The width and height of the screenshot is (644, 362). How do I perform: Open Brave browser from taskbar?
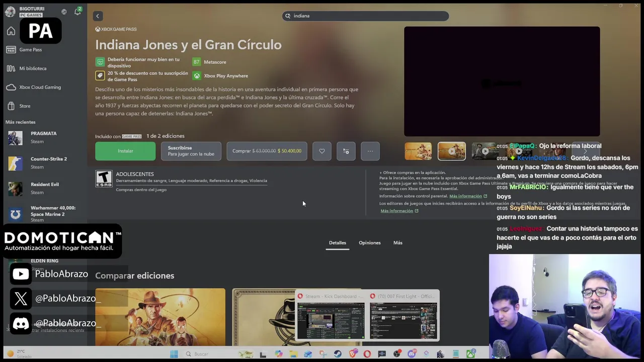pyautogui.click(x=353, y=354)
